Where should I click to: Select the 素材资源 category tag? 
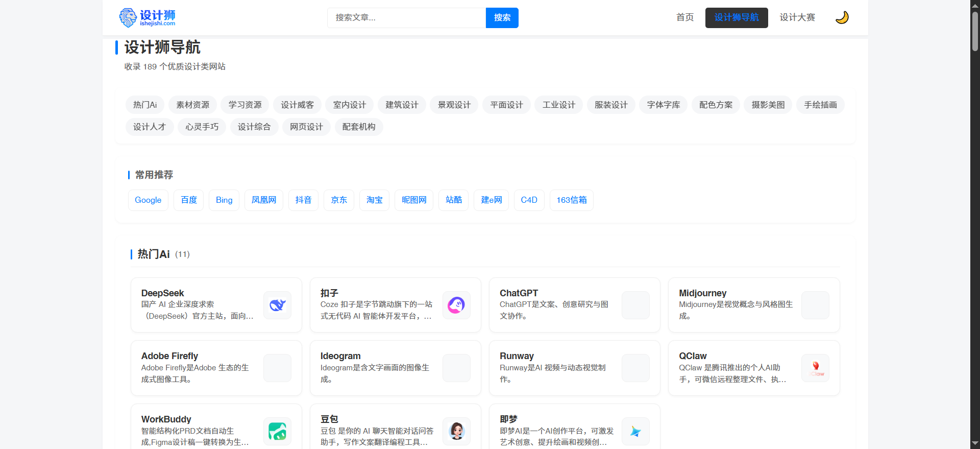click(x=193, y=105)
